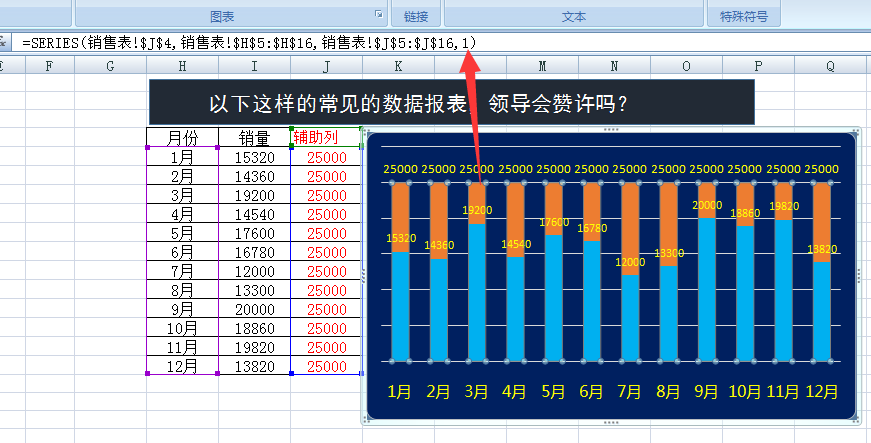The width and height of the screenshot is (871, 443).
Task: Select the blue 1月 bar in the chart
Action: click(401, 306)
